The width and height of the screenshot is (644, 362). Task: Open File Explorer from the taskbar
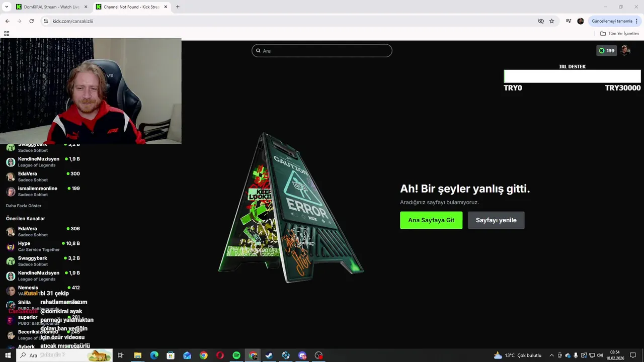click(x=137, y=355)
